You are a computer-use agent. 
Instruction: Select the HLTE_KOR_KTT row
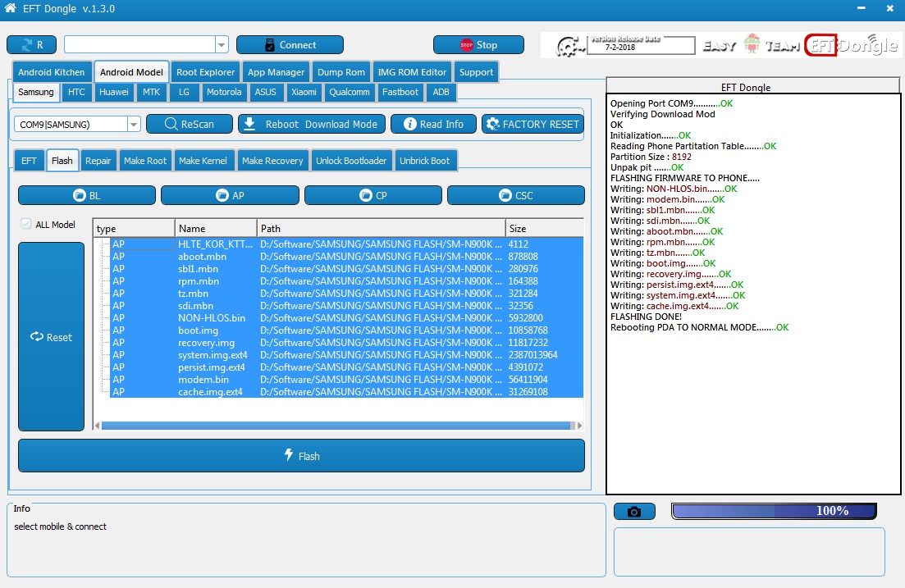click(x=346, y=244)
